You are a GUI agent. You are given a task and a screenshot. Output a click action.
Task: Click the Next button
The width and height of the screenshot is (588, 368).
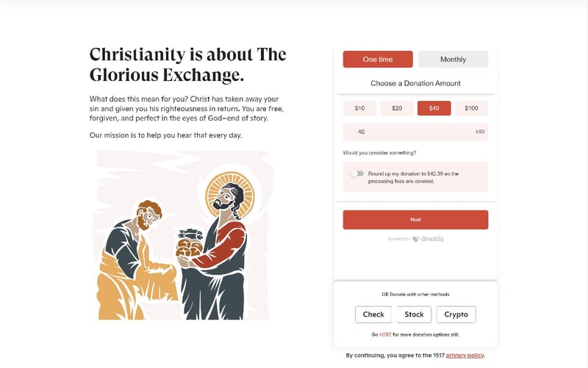click(x=415, y=219)
